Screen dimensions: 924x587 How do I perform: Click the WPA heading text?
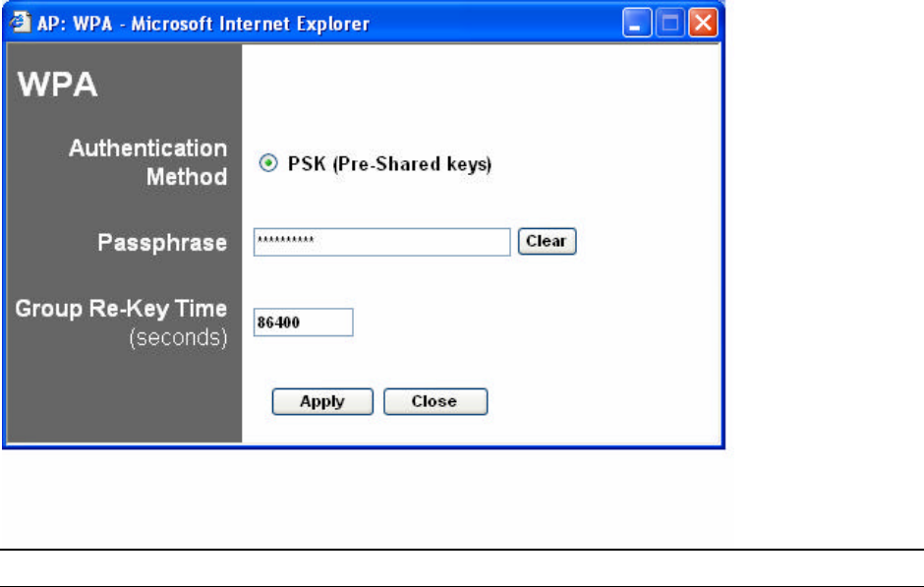[x=57, y=85]
